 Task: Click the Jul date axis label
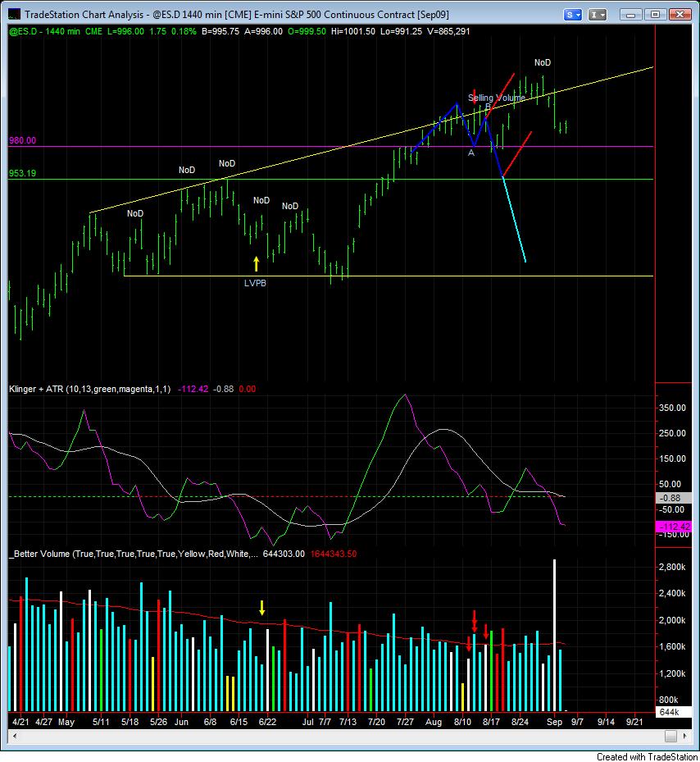pos(307,722)
